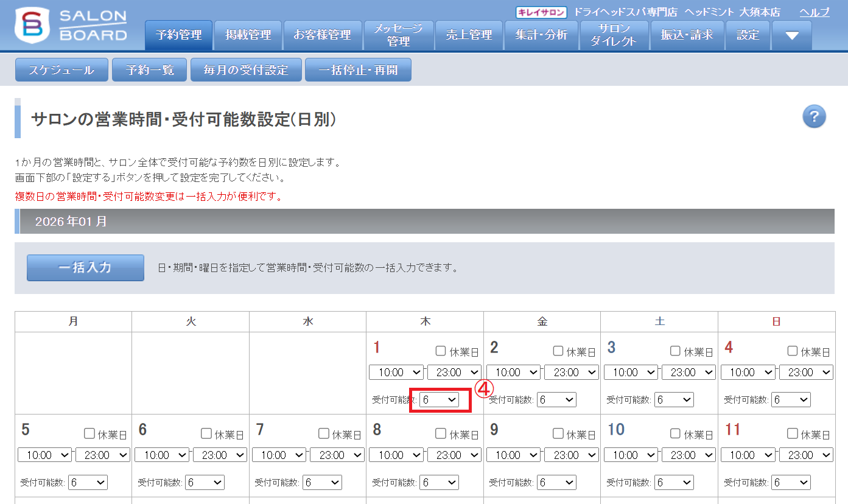
Task: Go to the お客様管理 tab
Action: 322,35
